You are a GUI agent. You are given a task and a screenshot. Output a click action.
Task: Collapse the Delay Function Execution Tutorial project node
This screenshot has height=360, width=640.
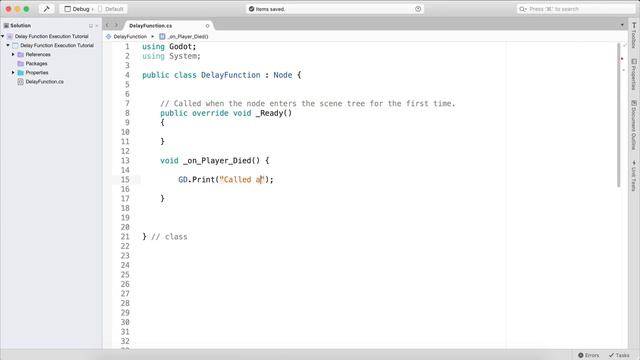(x=8, y=45)
